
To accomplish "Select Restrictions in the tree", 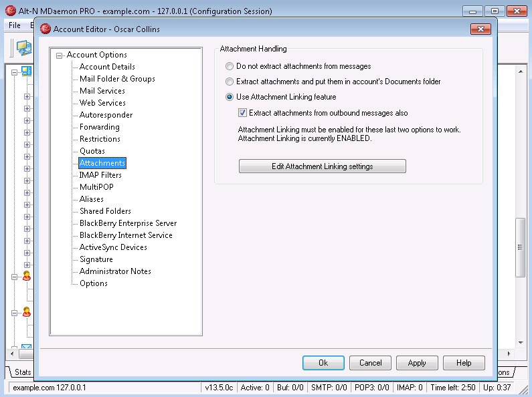I will (100, 139).
